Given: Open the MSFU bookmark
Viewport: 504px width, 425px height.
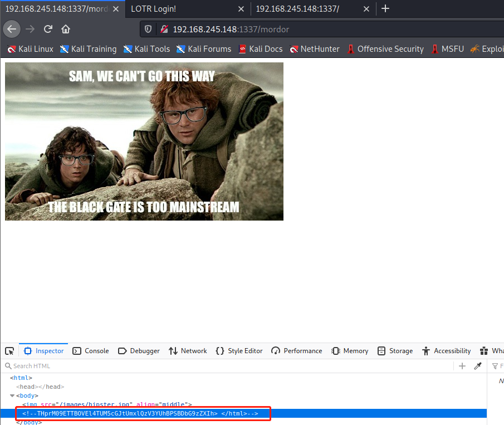Looking at the screenshot, I should (447, 49).
